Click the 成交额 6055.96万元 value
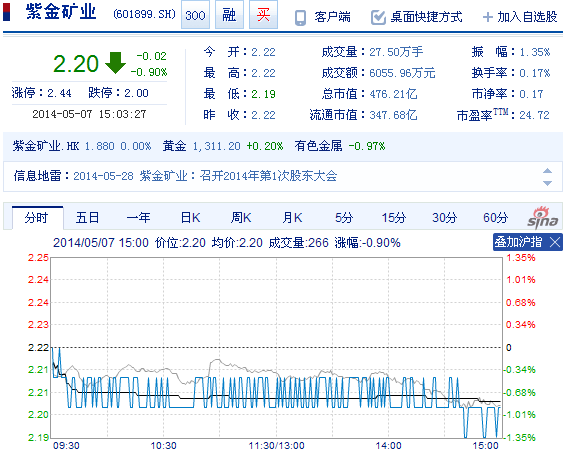This screenshot has width=563, height=451. 402,73
